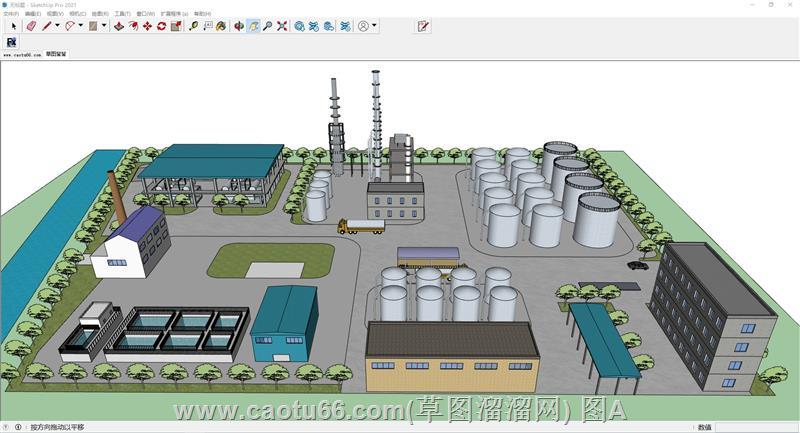The height and width of the screenshot is (433, 800).
Task: Select the Eraser tool
Action: point(31,26)
